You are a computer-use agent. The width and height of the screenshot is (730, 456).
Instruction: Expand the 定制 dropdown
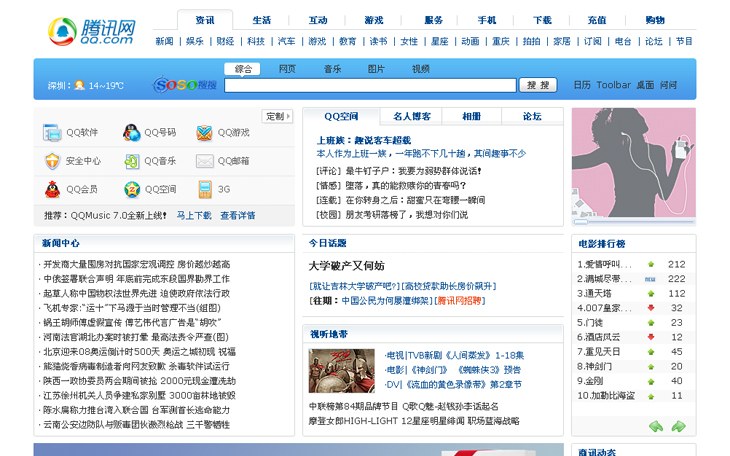click(277, 117)
